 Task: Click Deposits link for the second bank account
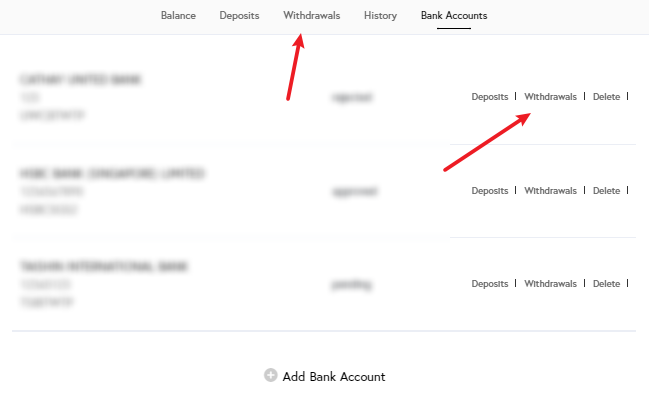pos(490,190)
